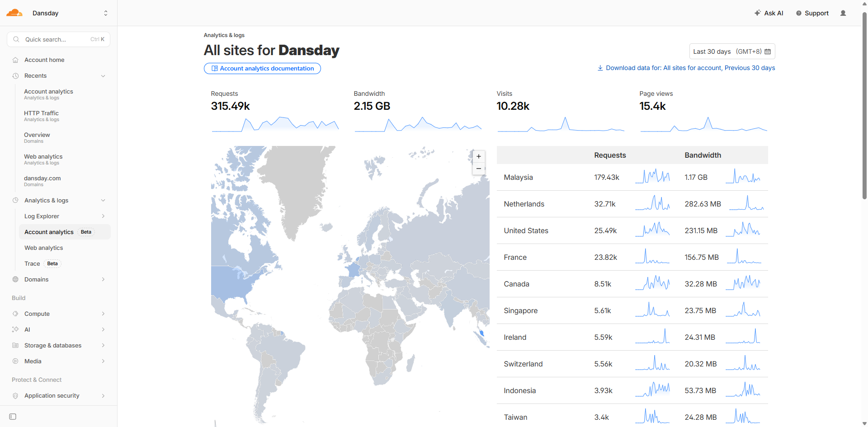Collapse the Analytics & logs chevron
The height and width of the screenshot is (427, 868).
pyautogui.click(x=103, y=200)
